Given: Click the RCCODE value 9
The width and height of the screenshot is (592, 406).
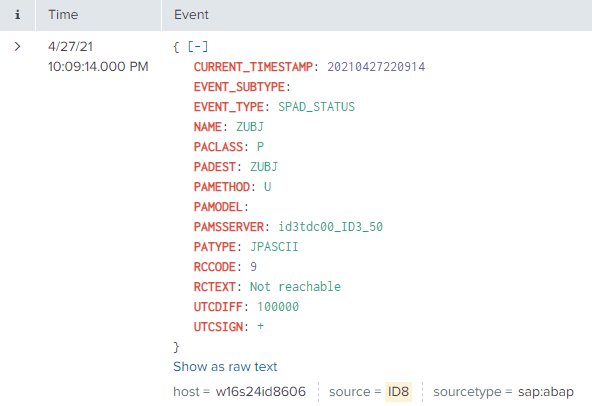Looking at the screenshot, I should pos(253,267).
